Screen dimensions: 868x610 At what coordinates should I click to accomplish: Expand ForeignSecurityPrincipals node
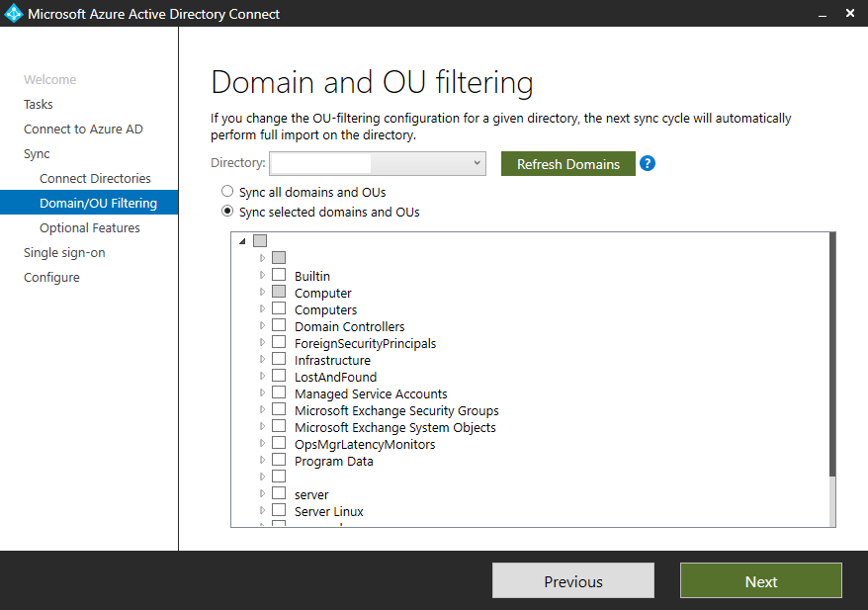[262, 343]
